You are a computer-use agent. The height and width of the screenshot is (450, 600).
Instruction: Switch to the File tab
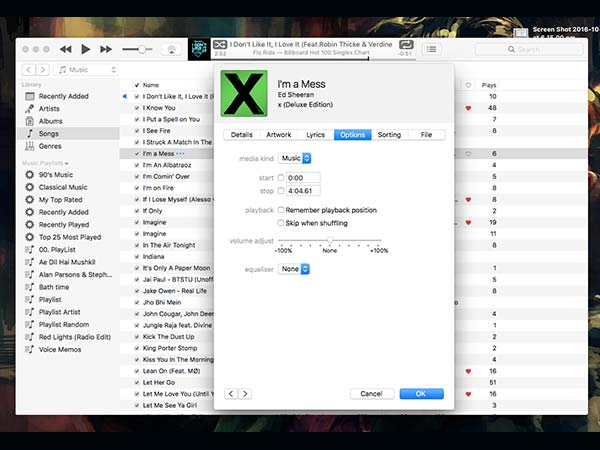(x=426, y=135)
